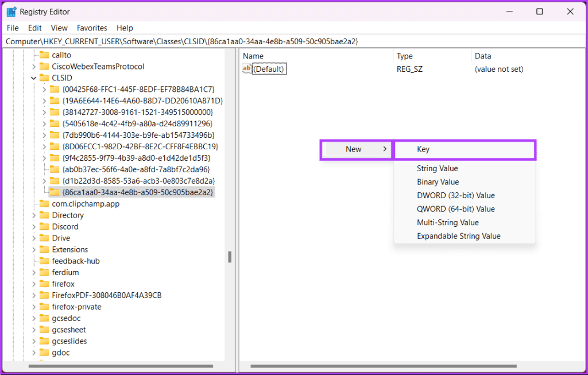588x375 pixels.
Task: Click the ferdium folder icon
Action: 44,272
